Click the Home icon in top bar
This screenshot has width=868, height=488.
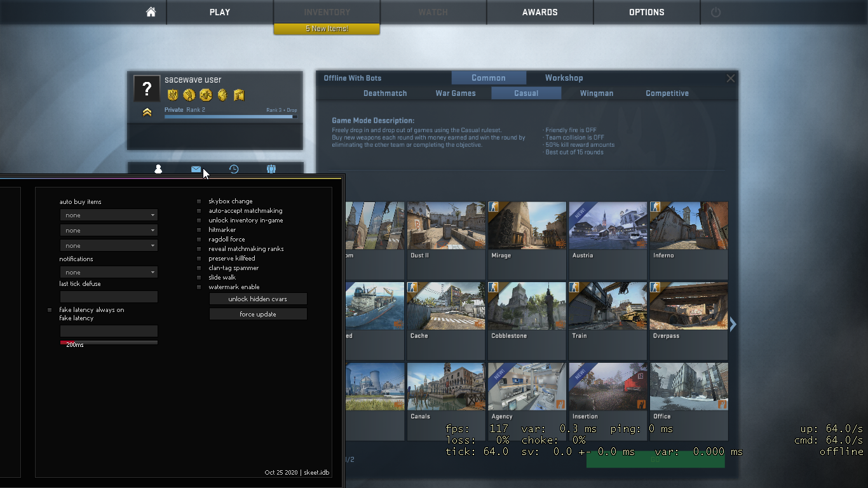pyautogui.click(x=151, y=12)
